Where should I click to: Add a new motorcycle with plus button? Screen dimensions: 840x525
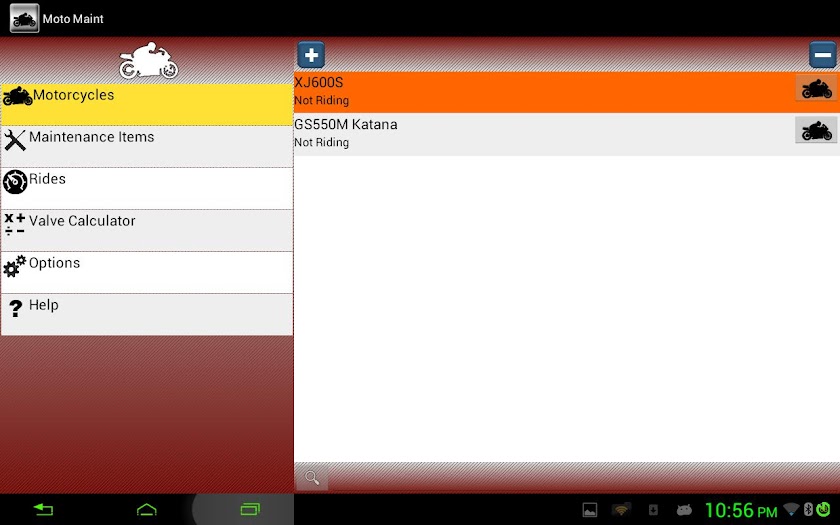click(311, 55)
